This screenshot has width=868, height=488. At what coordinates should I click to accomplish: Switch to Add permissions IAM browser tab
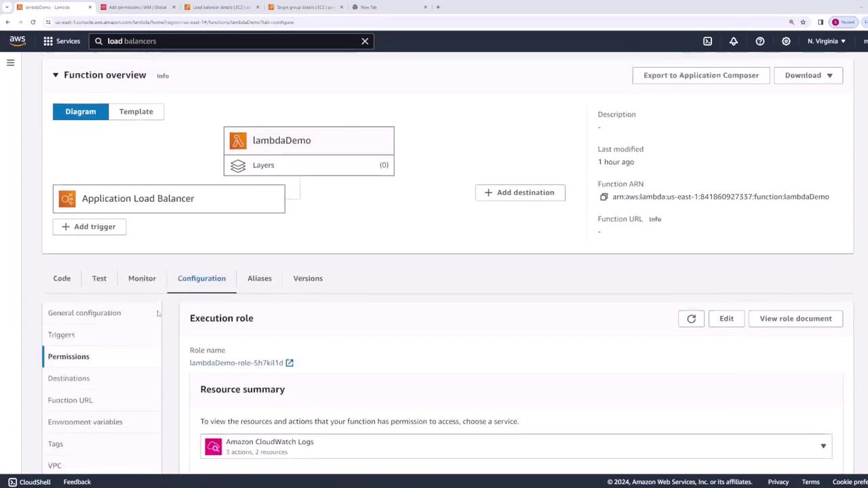tap(137, 7)
